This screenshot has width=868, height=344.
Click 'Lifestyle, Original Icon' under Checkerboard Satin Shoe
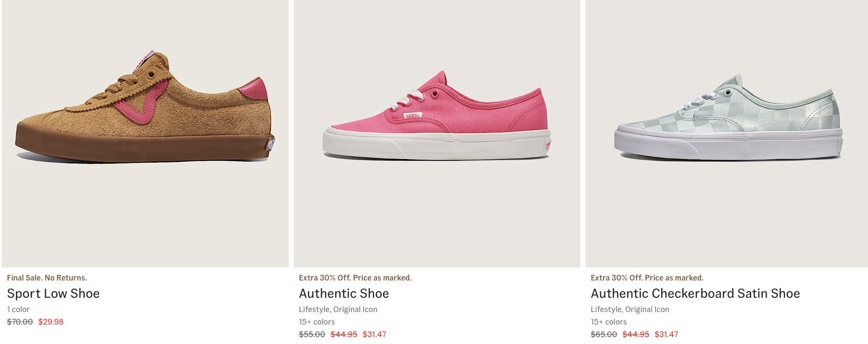(630, 309)
